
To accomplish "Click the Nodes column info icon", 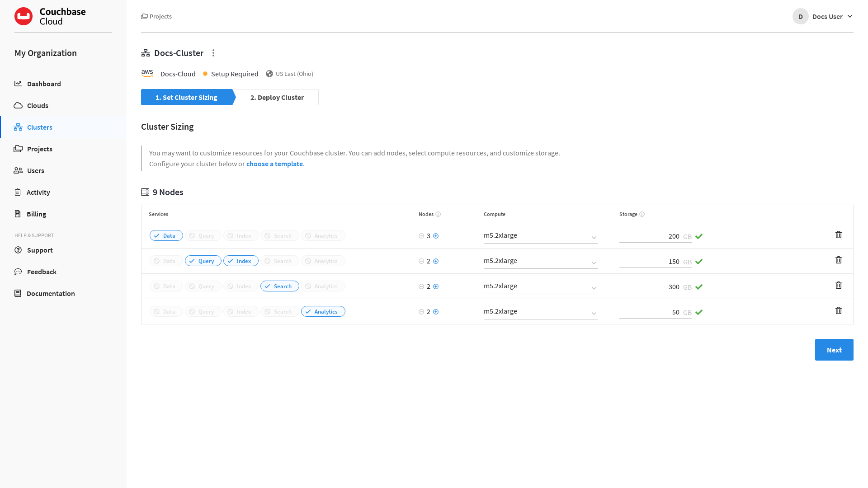I will (x=438, y=214).
